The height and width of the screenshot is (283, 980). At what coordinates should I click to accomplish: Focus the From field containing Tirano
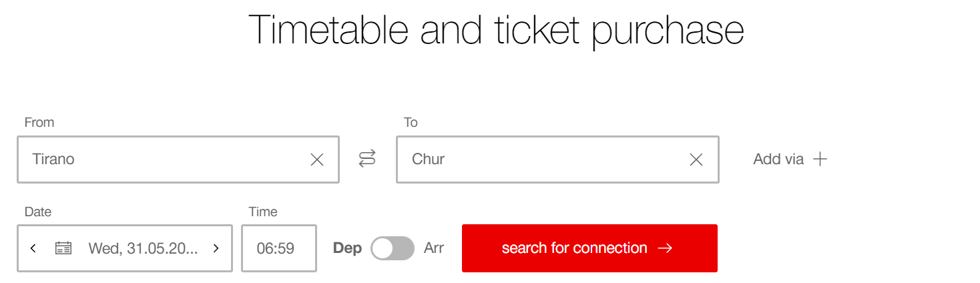point(178,160)
